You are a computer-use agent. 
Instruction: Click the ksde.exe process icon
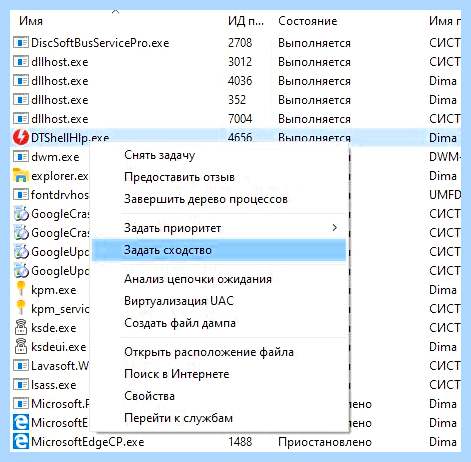pyautogui.click(x=21, y=327)
